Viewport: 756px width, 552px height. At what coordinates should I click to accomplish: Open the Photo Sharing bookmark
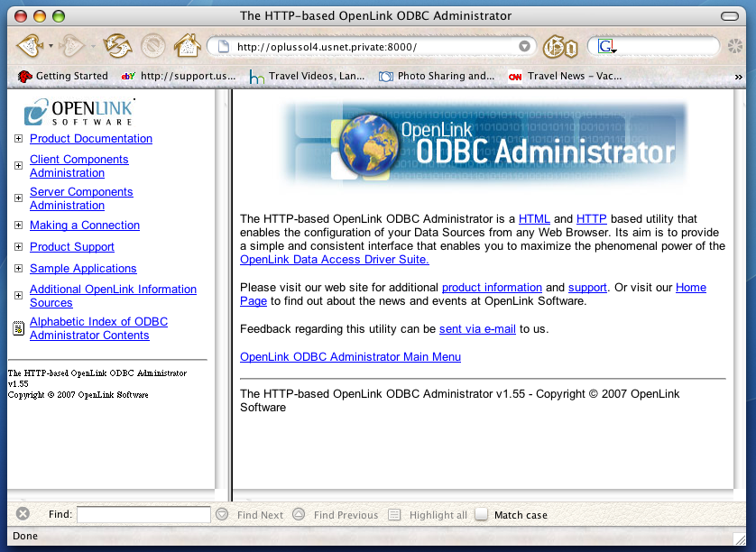437,77
